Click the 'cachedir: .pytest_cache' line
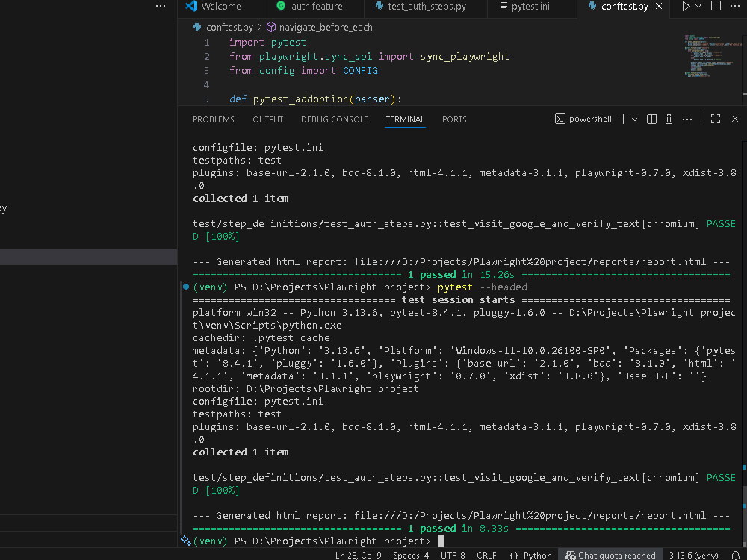The width and height of the screenshot is (747, 560). tap(261, 338)
